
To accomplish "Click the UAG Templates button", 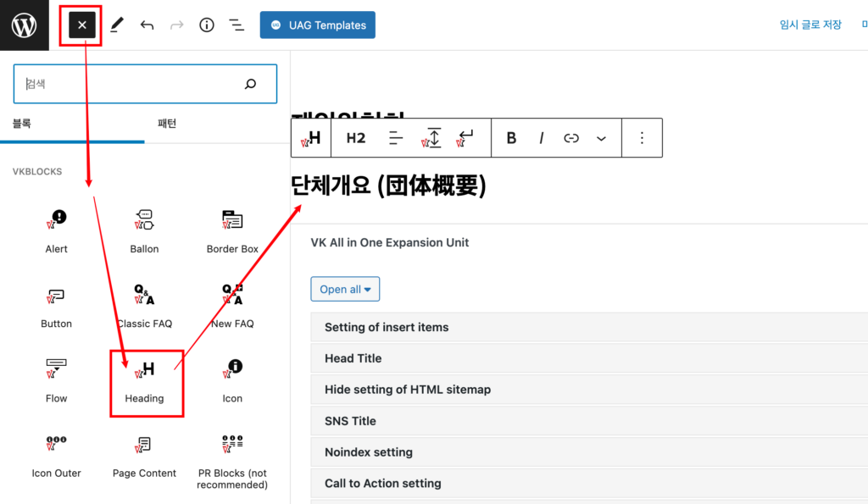I will 318,25.
